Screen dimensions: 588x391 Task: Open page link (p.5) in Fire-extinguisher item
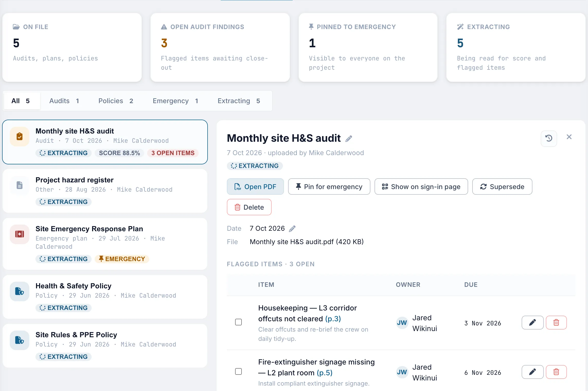(x=325, y=373)
